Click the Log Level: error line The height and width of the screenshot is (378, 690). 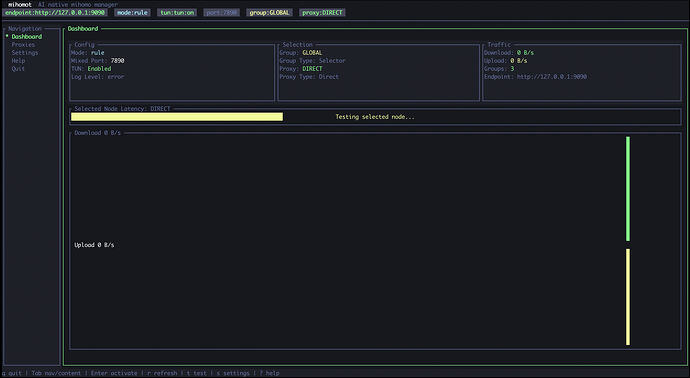click(x=98, y=77)
